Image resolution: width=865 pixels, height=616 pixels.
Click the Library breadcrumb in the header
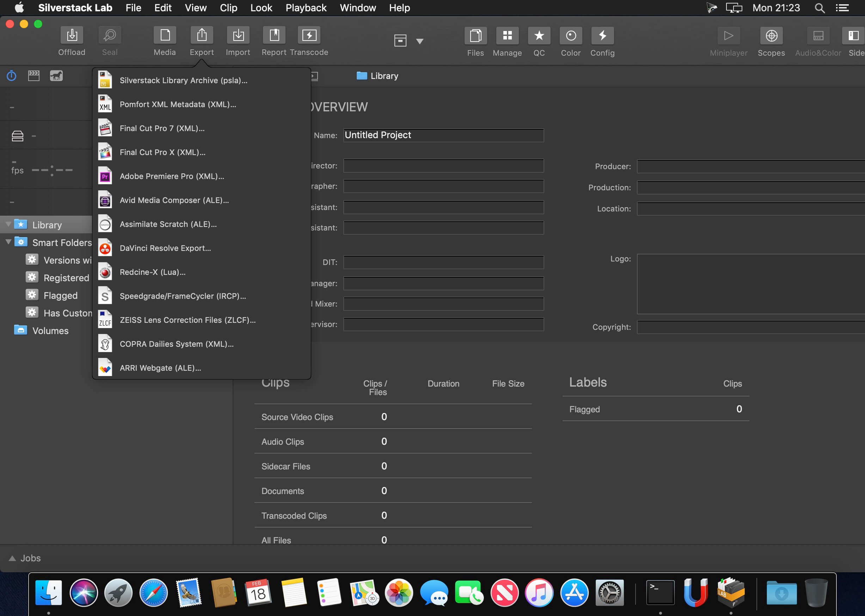coord(378,76)
